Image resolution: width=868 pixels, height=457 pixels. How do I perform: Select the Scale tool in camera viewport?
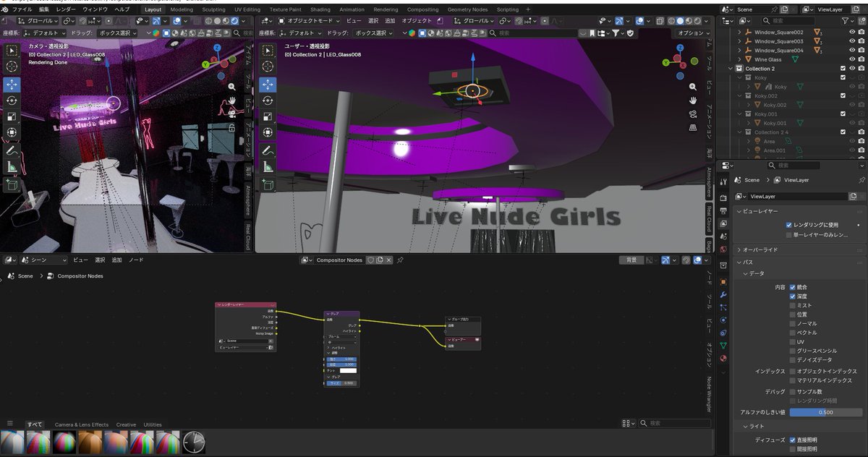(x=12, y=116)
